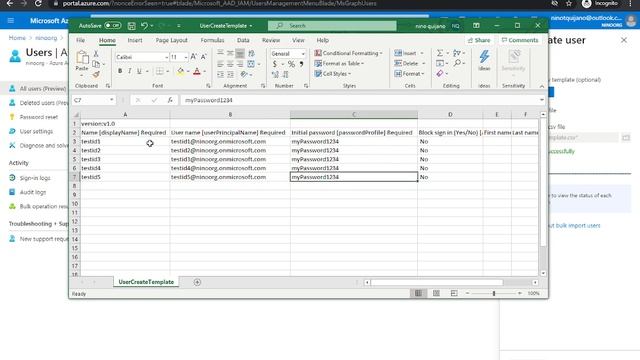Screen dimensions: 640x360
Task: Click the Sort & Filter icon
Action: click(x=457, y=53)
